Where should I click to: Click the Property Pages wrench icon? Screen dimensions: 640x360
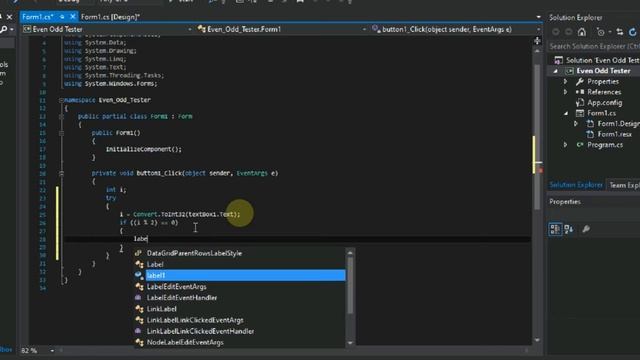[x=586, y=229]
